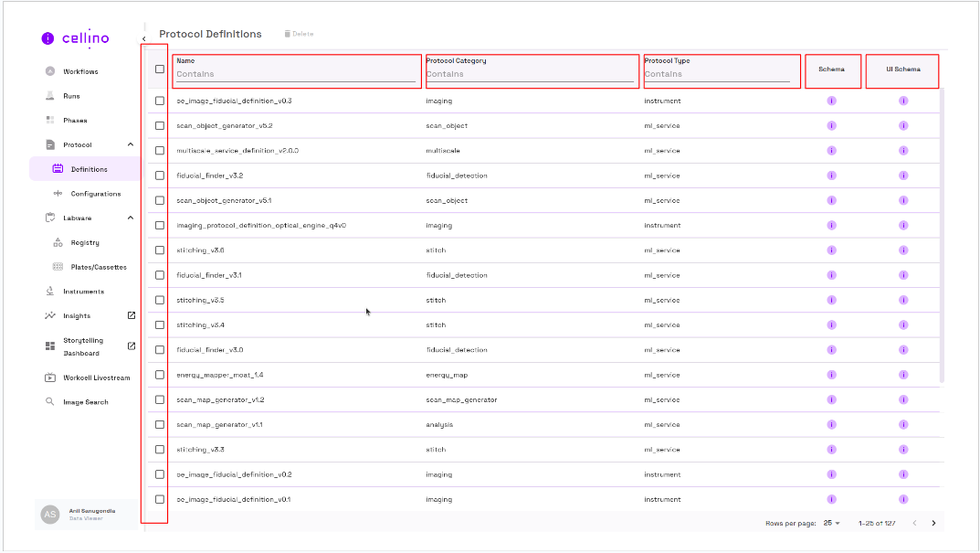
Task: Focus the Name filter input field
Action: coord(295,74)
